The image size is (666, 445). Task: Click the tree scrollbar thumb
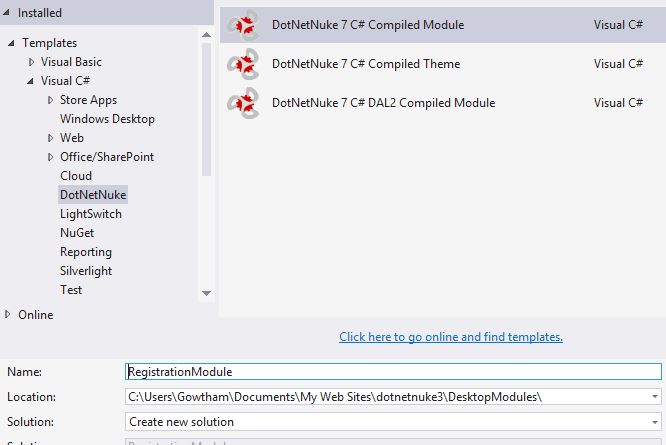click(206, 109)
